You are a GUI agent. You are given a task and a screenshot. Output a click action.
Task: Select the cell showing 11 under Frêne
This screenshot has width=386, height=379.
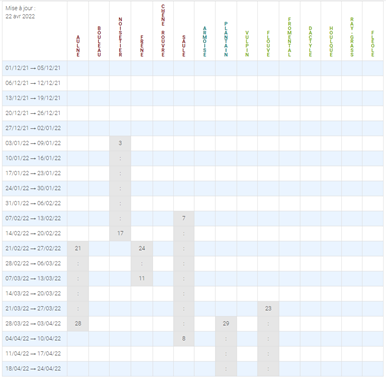click(x=142, y=278)
